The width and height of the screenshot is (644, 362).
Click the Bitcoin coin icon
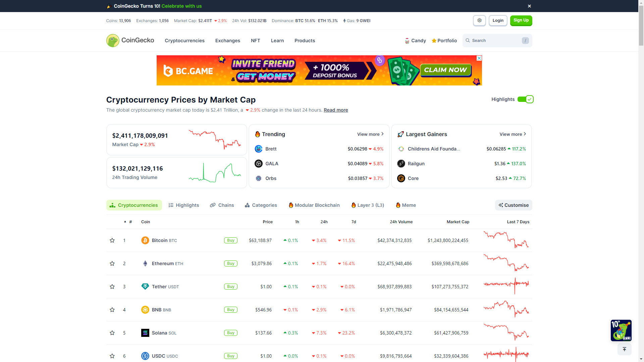point(145,240)
